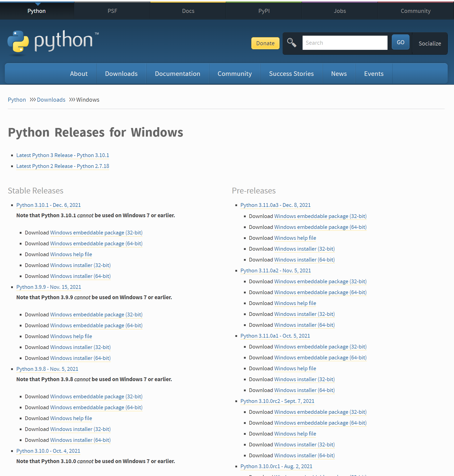This screenshot has width=454, height=476.
Task: Click the Downloads breadcrumb link
Action: click(51, 100)
